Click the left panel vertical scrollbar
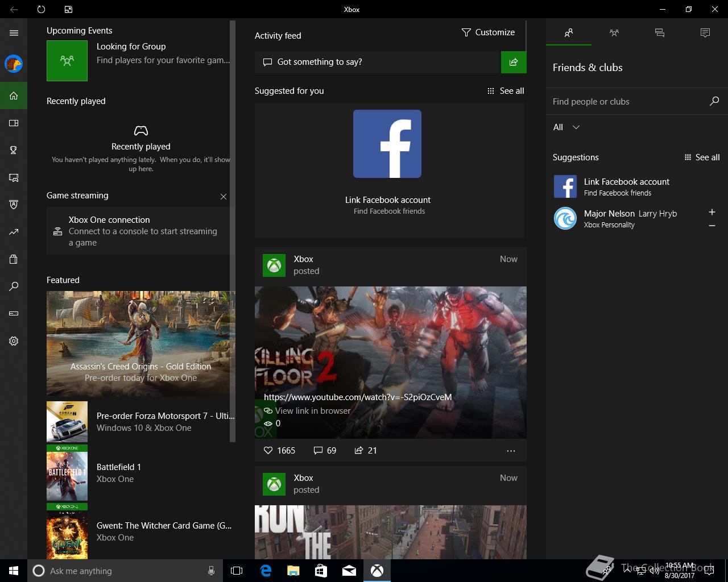Image resolution: width=728 pixels, height=582 pixels. [x=232, y=231]
